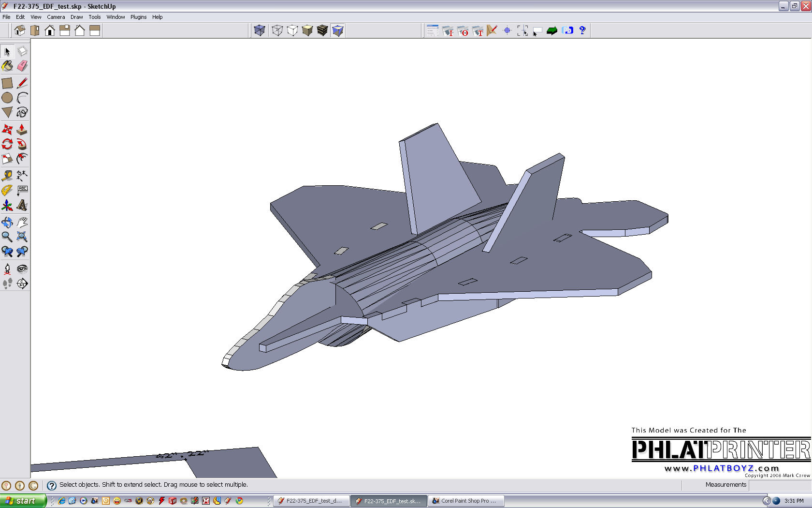Switch to Monochrome face style
812x508 pixels.
(x=338, y=30)
